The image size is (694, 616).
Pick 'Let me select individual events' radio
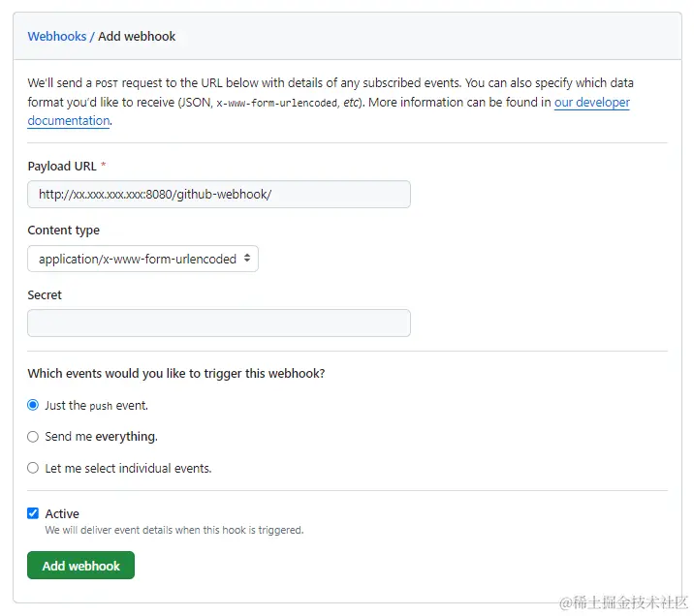click(33, 468)
